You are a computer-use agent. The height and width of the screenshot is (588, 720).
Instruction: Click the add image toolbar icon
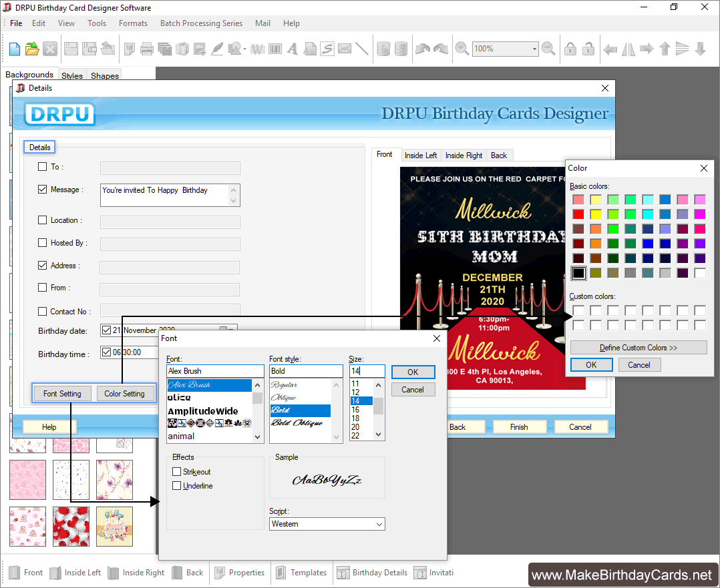coord(199,49)
